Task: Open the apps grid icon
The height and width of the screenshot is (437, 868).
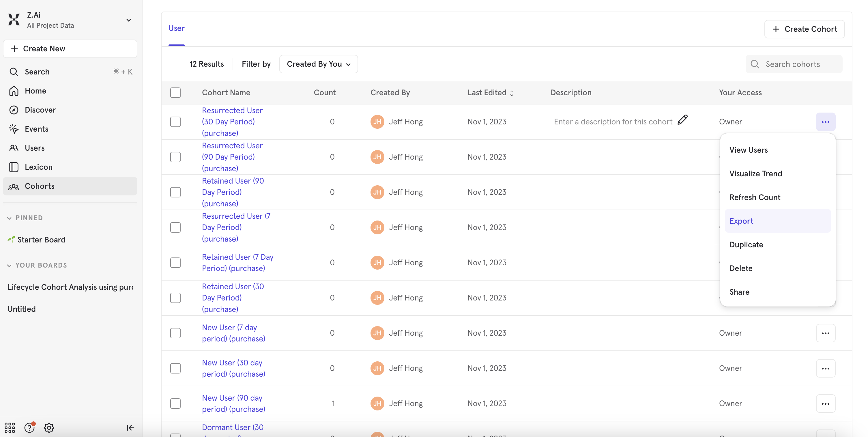Action: point(10,427)
